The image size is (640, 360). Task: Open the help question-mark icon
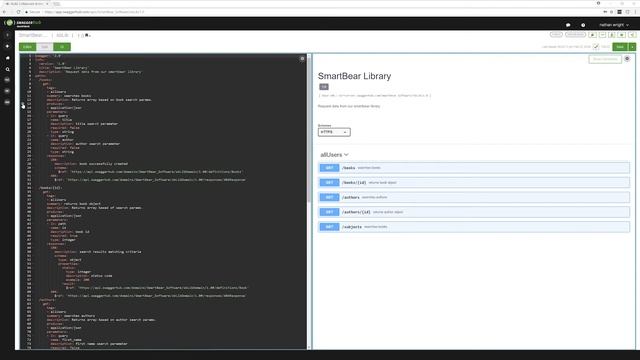point(583,25)
